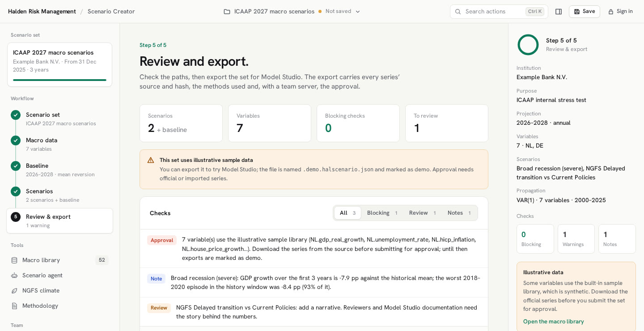The width and height of the screenshot is (644, 331).
Task: Save the scenario set
Action: [585, 12]
